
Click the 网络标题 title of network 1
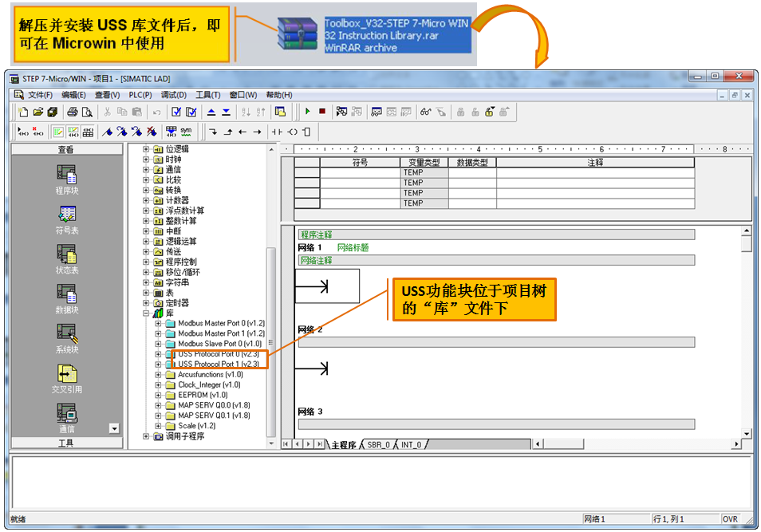(353, 247)
